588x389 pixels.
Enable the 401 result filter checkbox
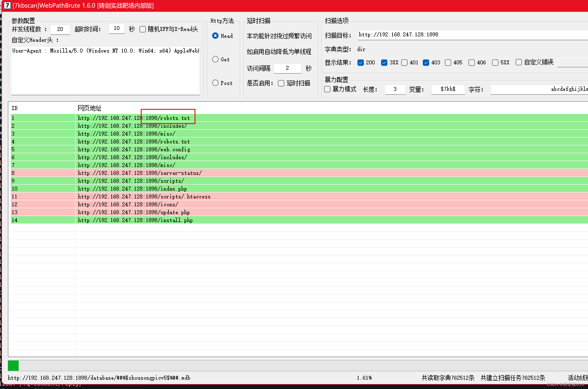pyautogui.click(x=405, y=63)
